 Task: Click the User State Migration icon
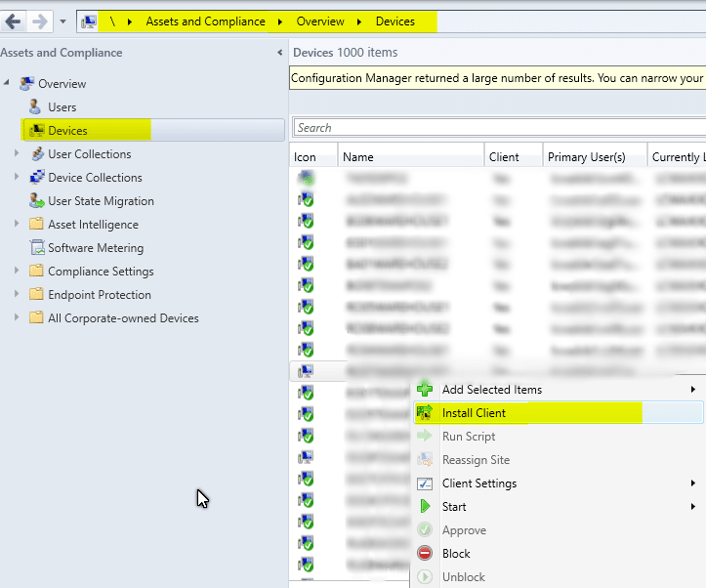[x=37, y=200]
